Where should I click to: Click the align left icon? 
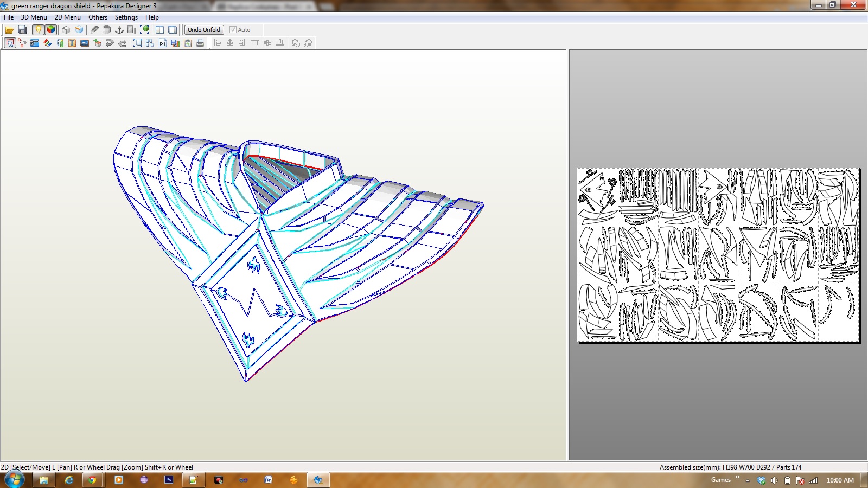coord(218,43)
